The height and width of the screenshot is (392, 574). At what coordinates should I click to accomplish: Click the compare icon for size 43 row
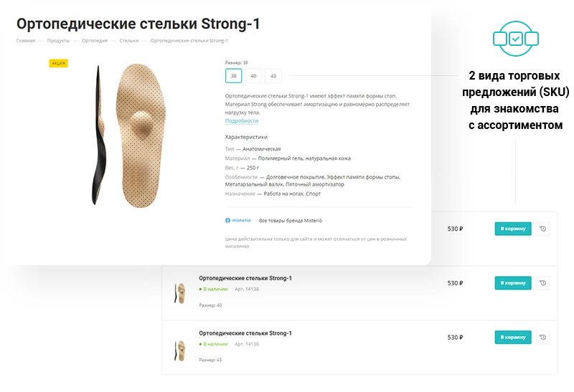coord(542,337)
